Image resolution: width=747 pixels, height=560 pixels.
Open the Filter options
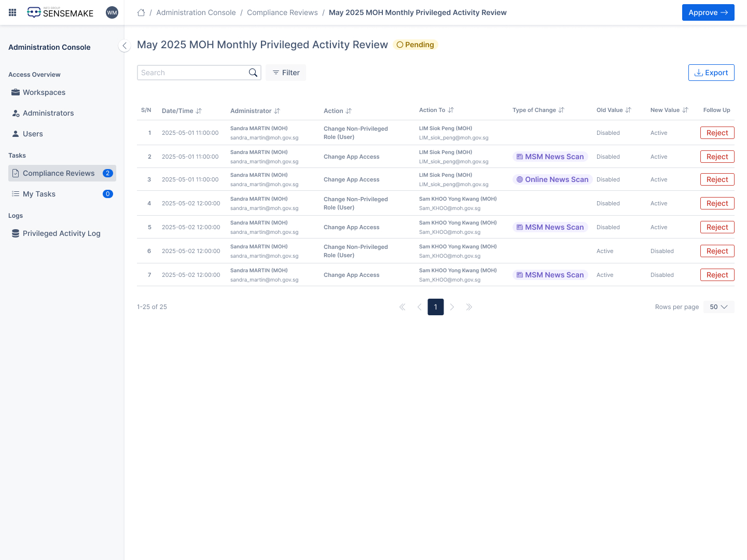pos(286,73)
